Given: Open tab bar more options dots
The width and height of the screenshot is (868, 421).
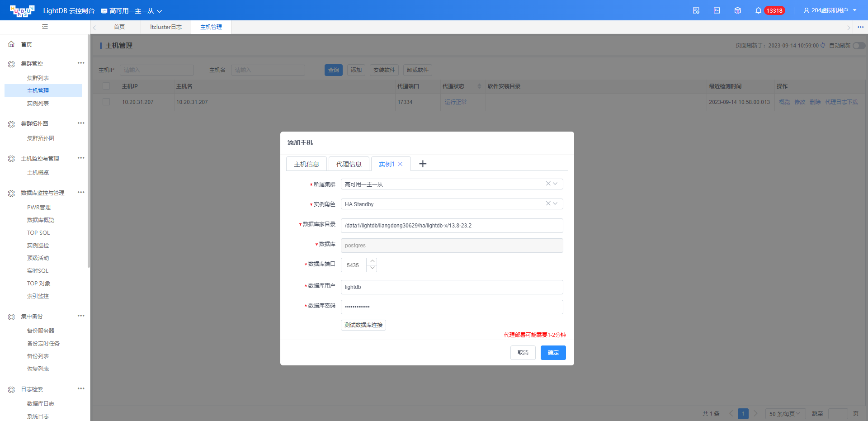Looking at the screenshot, I should click(860, 27).
